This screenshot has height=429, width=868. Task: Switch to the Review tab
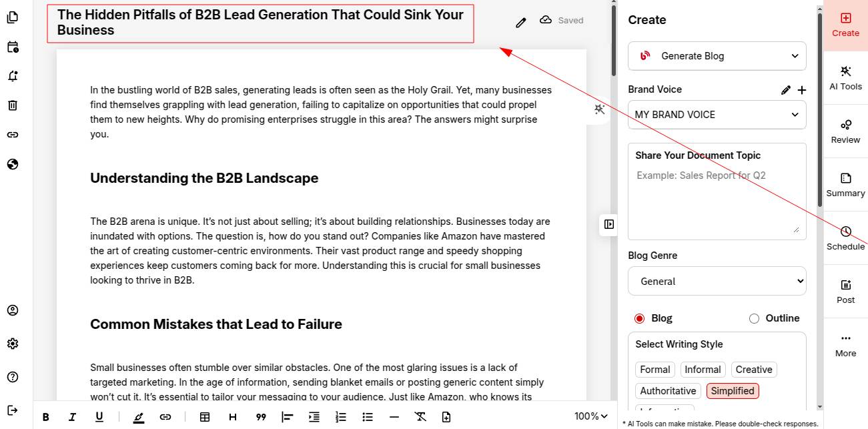click(845, 131)
